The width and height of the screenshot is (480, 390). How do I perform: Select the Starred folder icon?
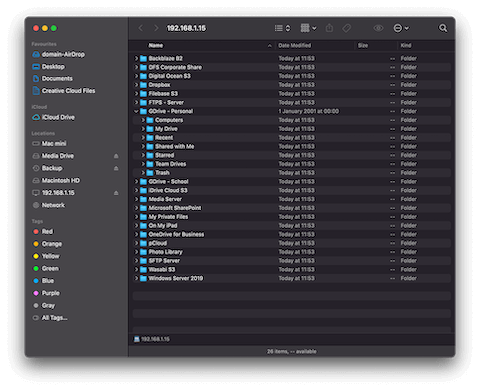150,155
